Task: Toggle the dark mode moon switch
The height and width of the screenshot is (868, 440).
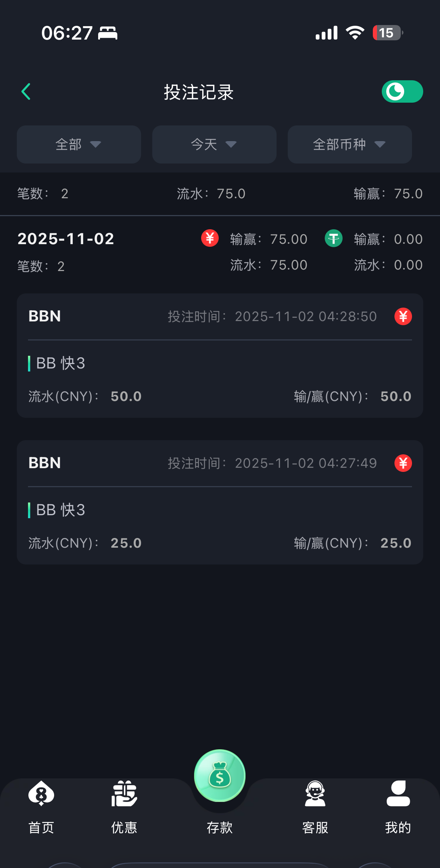Action: (402, 92)
